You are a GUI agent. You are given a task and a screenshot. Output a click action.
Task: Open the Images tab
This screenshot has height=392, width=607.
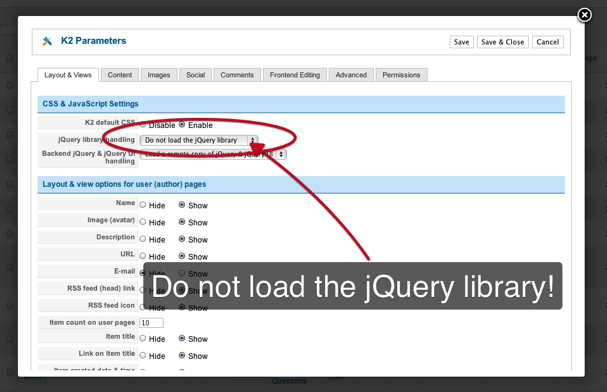point(159,75)
